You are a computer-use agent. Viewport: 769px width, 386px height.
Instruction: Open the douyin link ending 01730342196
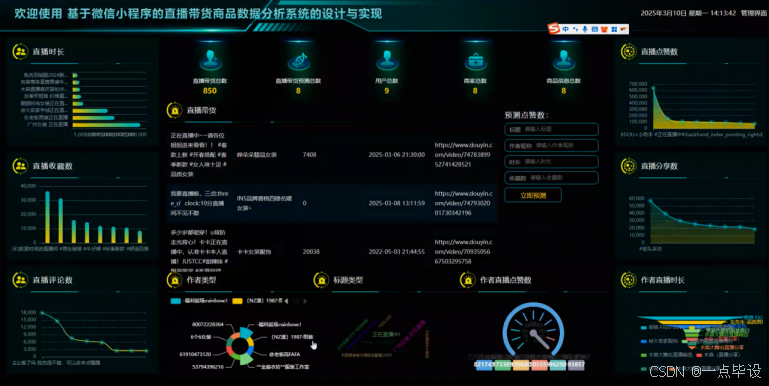coord(463,203)
